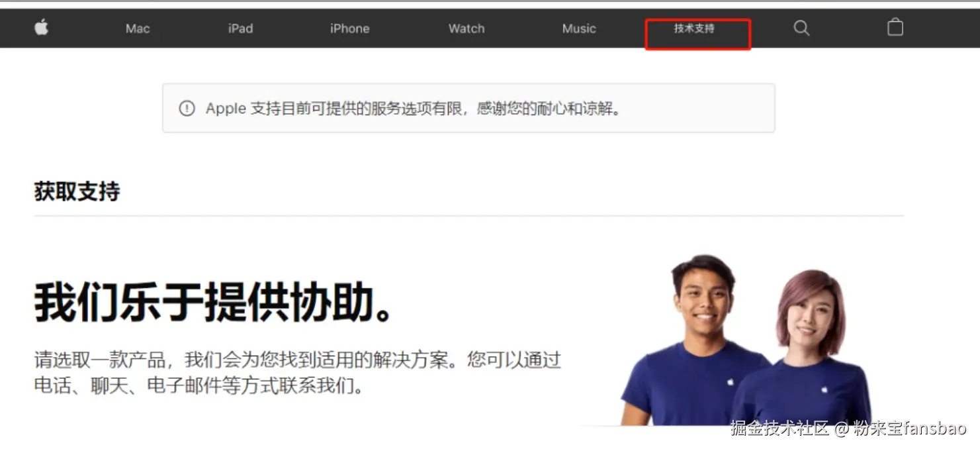Click the 我们乐于提供协助 headline
The image size is (980, 451).
(214, 302)
